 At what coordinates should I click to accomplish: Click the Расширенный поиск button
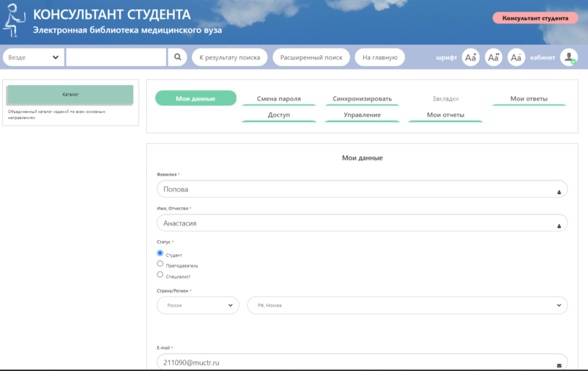[x=311, y=57]
